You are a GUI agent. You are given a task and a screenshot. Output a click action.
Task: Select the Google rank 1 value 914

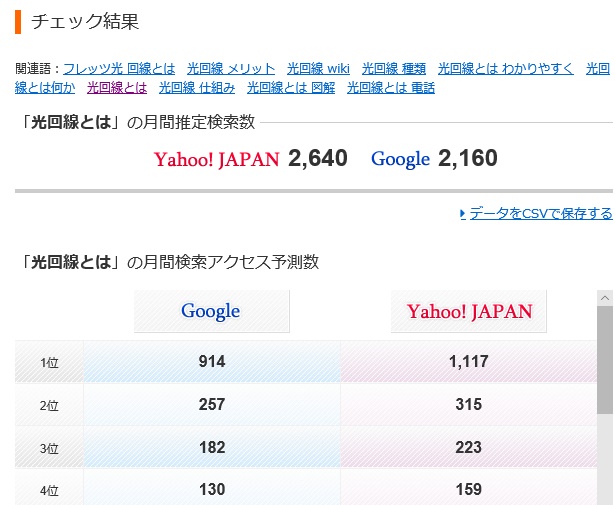coord(212,362)
